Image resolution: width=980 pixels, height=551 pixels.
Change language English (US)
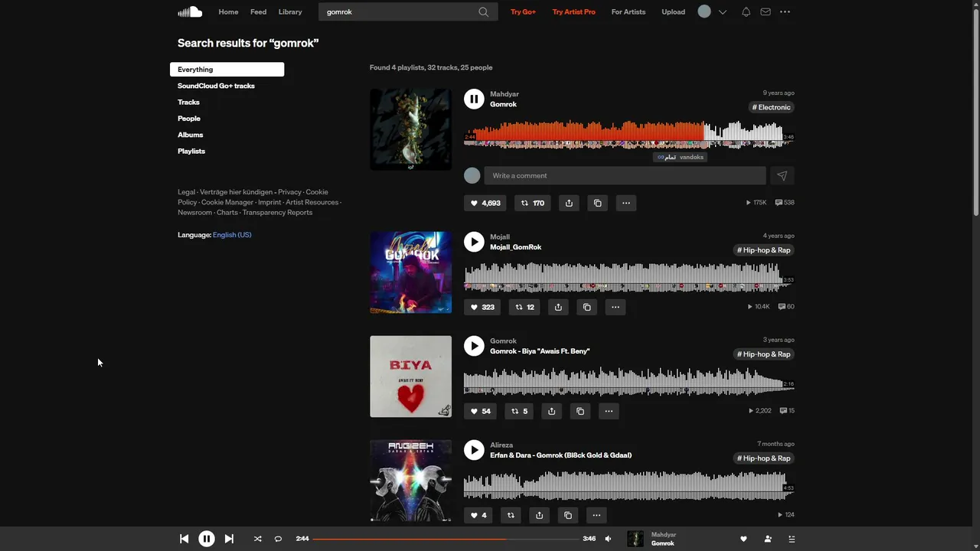(x=232, y=235)
